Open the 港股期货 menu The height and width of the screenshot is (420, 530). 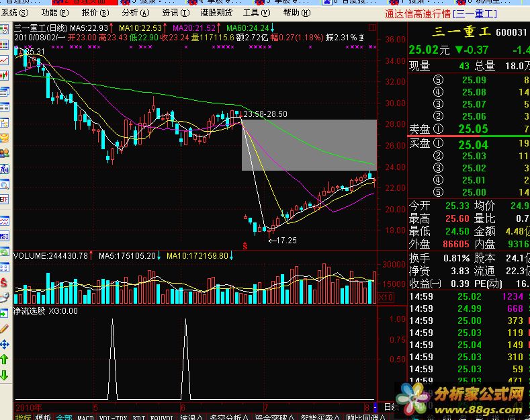217,13
